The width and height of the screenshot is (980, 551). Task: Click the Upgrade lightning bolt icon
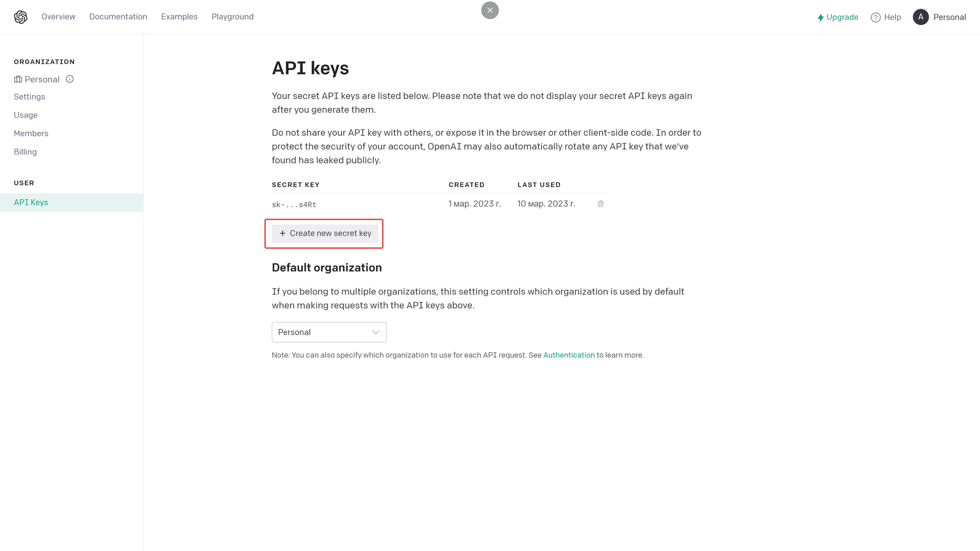click(820, 17)
